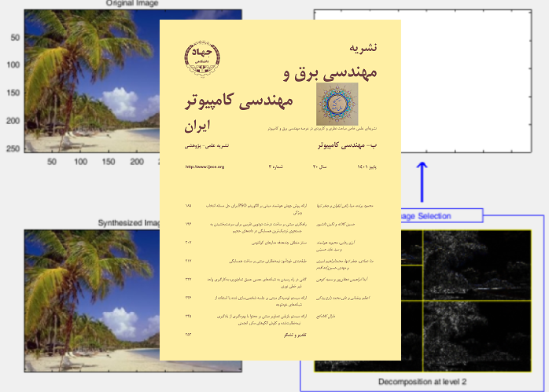The height and width of the screenshot is (392, 549).
Task: Open the http://www.ijece.org link
Action: coord(204,167)
